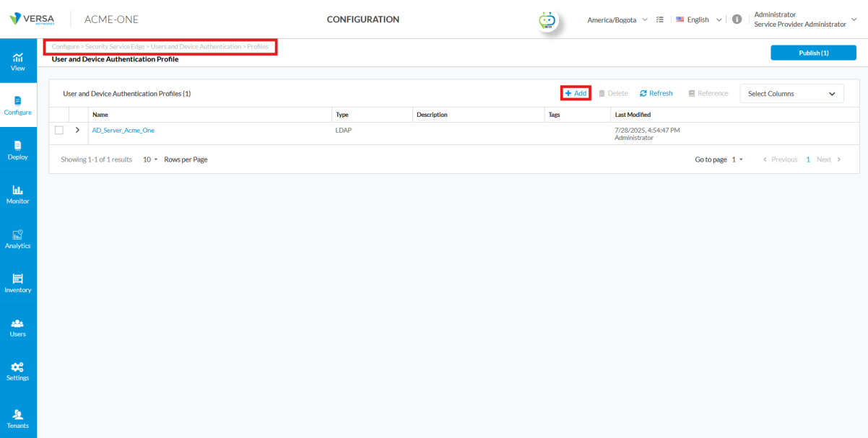Open the task list icon beside timezone
The image size is (868, 438).
click(660, 19)
